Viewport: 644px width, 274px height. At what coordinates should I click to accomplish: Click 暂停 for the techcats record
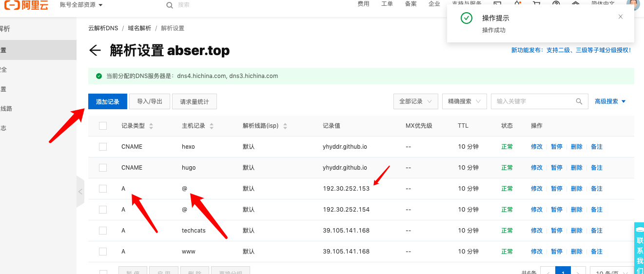pyautogui.click(x=557, y=231)
